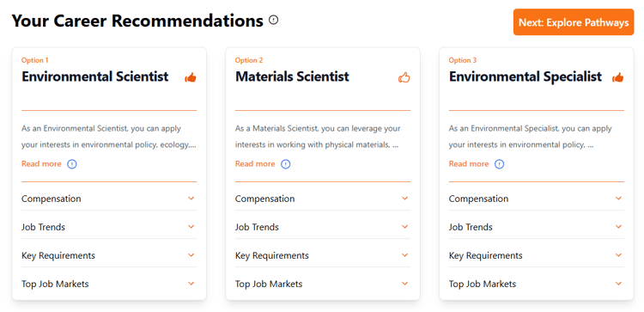Expand Job Trends under Materials Scientist
This screenshot has height=312, width=644.
[x=322, y=227]
